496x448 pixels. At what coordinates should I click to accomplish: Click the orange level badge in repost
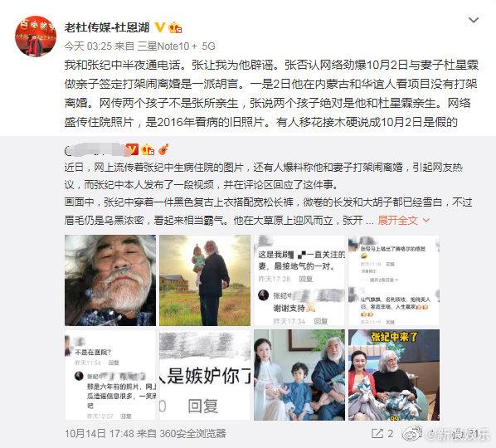tap(148, 149)
